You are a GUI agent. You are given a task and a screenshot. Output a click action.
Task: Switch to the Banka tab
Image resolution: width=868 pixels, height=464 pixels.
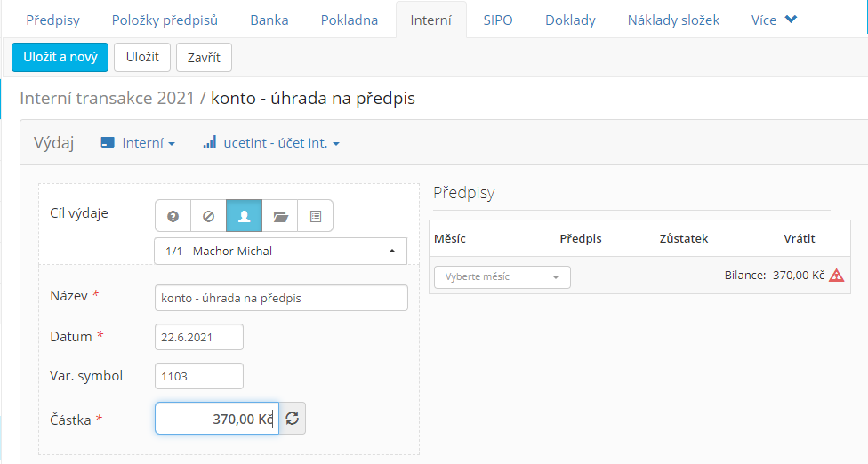coord(269,20)
